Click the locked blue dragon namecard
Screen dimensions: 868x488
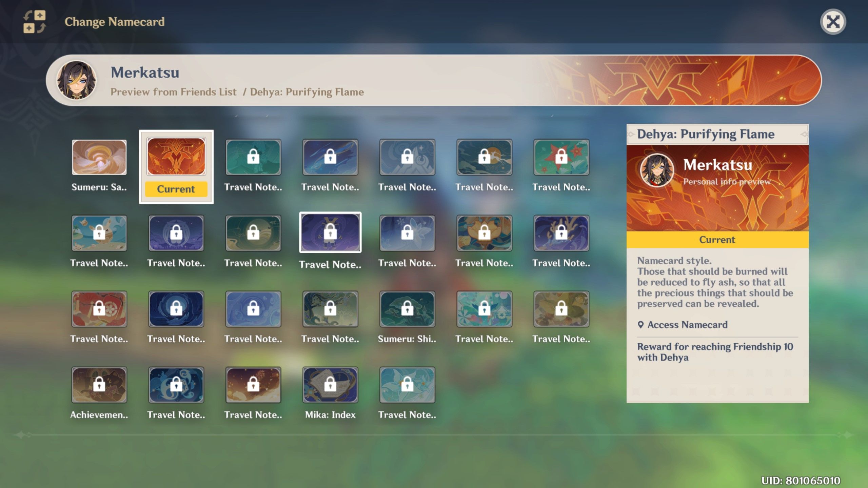tap(176, 385)
